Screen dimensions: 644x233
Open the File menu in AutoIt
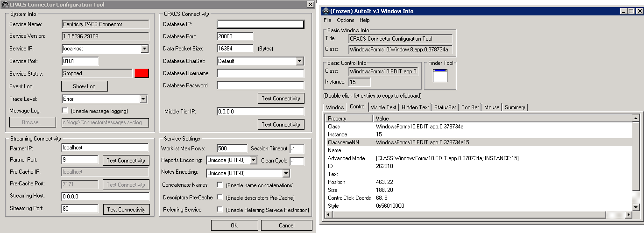tap(327, 20)
